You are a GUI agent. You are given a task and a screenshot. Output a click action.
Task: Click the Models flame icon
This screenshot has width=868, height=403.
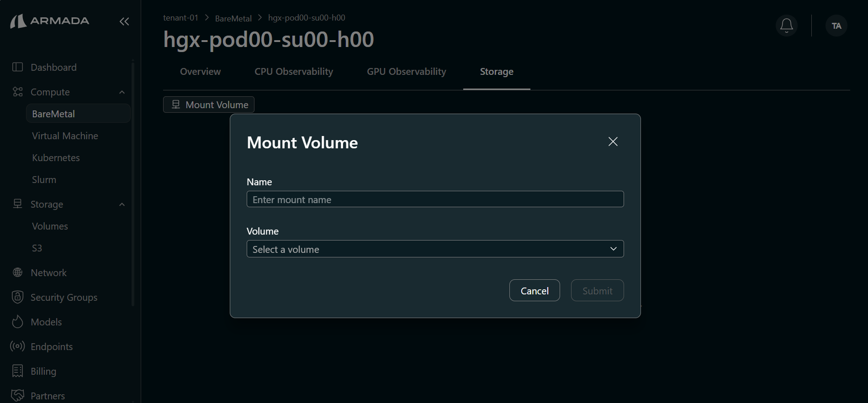pyautogui.click(x=17, y=322)
